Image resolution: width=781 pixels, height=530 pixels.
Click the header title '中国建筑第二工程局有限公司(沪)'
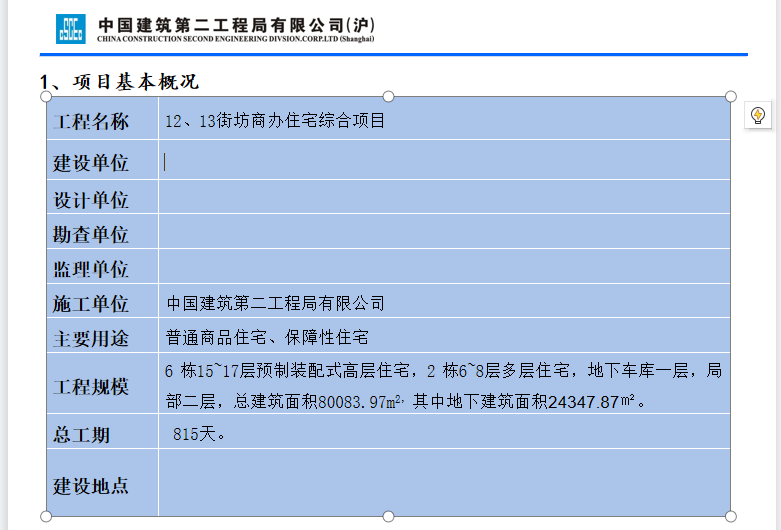click(x=237, y=25)
